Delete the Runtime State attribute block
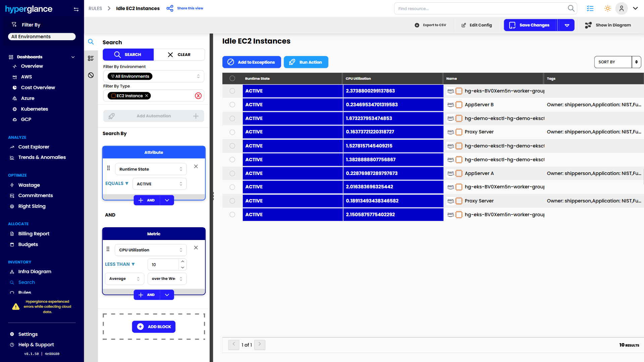Image resolution: width=644 pixels, height=362 pixels. 196,167
